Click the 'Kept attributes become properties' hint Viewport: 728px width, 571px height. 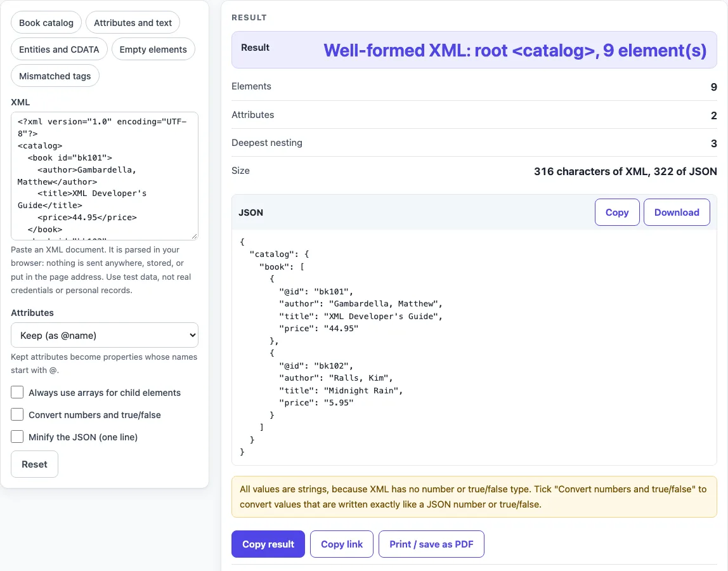coord(104,364)
